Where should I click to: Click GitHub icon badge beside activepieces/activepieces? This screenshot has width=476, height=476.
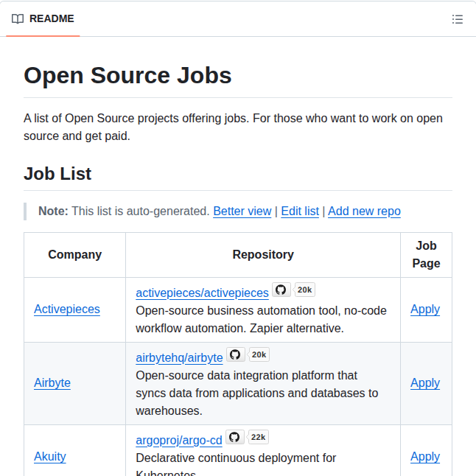[281, 290]
